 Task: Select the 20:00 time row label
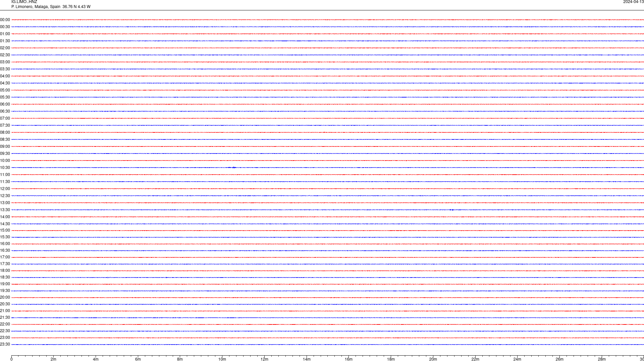click(5, 297)
